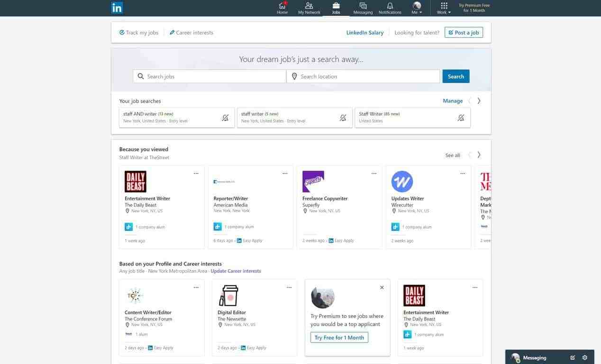601x364 pixels.
Task: Click the magnifier icon in the job search field
Action: (141, 76)
